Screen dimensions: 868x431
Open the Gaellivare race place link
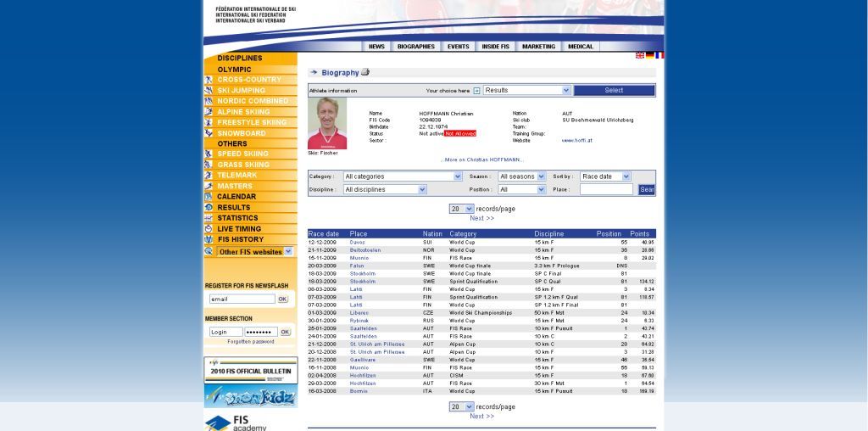pyautogui.click(x=363, y=360)
